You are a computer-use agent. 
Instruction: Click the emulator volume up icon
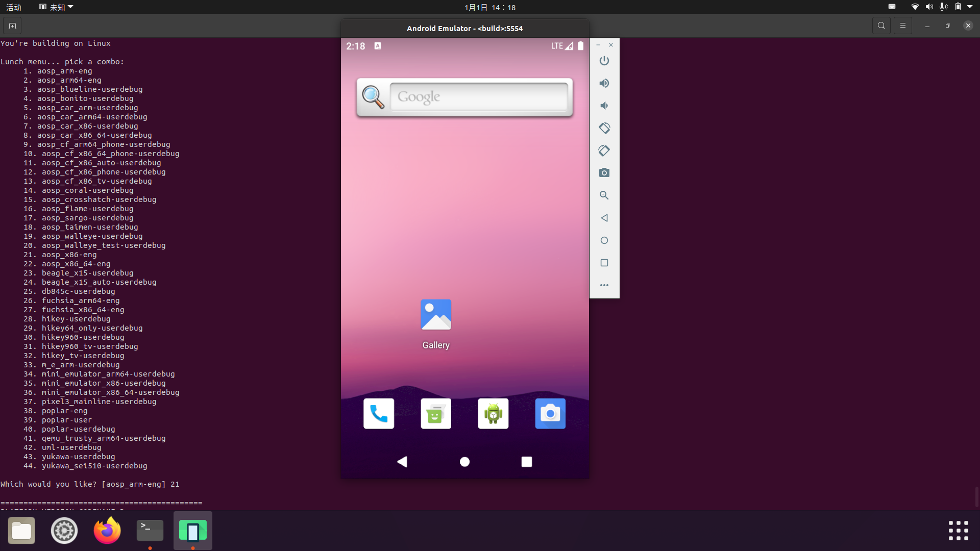pos(604,83)
